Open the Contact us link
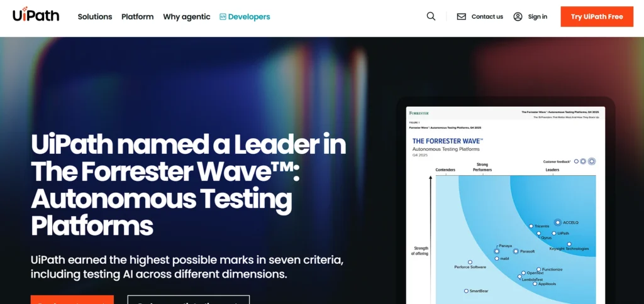 [x=487, y=17]
